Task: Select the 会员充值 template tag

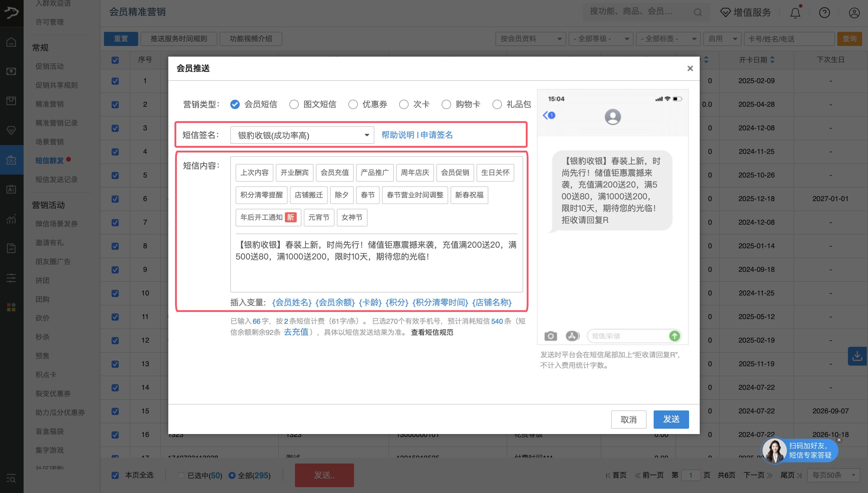Action: (334, 173)
